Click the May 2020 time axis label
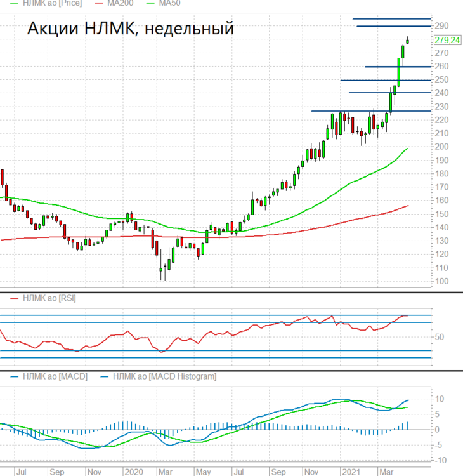The height and width of the screenshot is (476, 463). (x=203, y=472)
